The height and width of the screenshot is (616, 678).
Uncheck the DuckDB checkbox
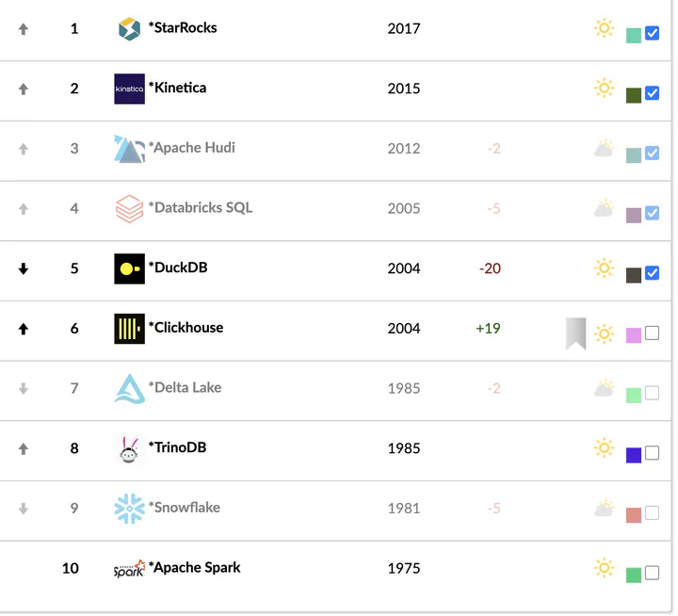pyautogui.click(x=652, y=273)
